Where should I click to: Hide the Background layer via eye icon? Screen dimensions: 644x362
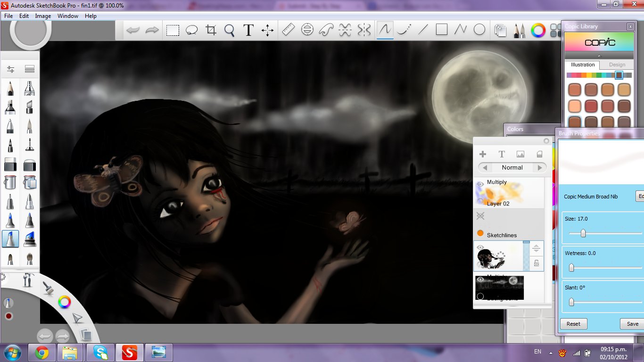point(480,280)
